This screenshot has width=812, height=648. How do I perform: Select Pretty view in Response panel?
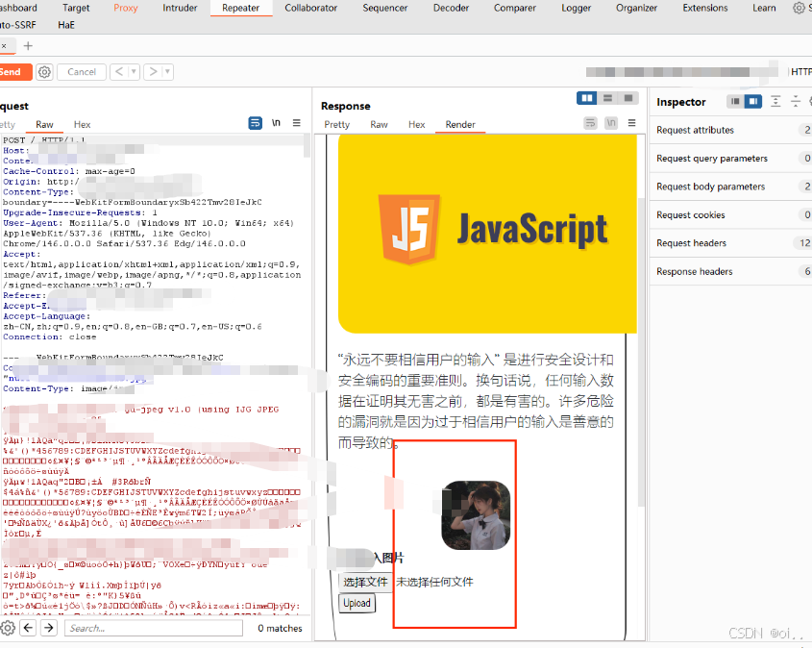337,124
